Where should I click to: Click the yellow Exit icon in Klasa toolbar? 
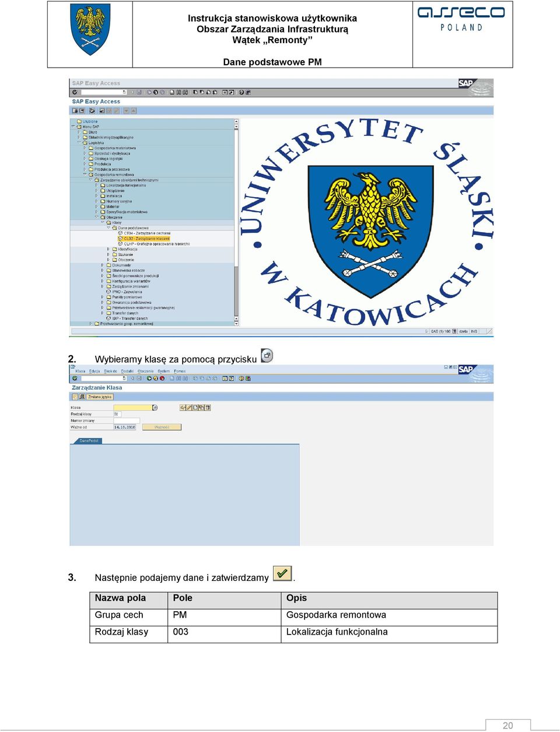(156, 379)
